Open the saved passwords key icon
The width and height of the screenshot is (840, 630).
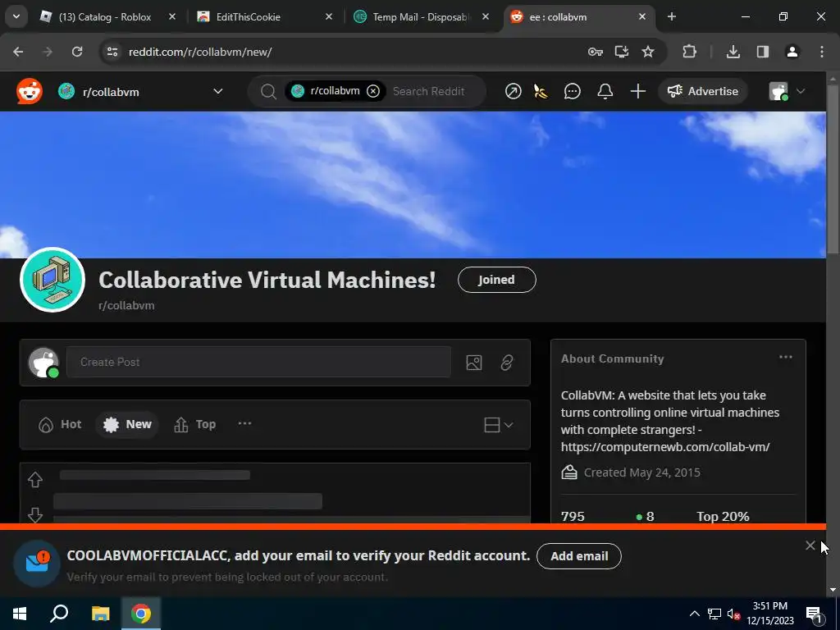[596, 52]
